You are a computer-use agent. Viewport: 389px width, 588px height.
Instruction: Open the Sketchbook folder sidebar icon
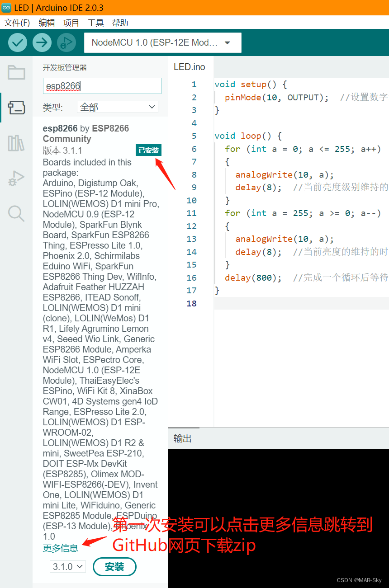coord(16,72)
